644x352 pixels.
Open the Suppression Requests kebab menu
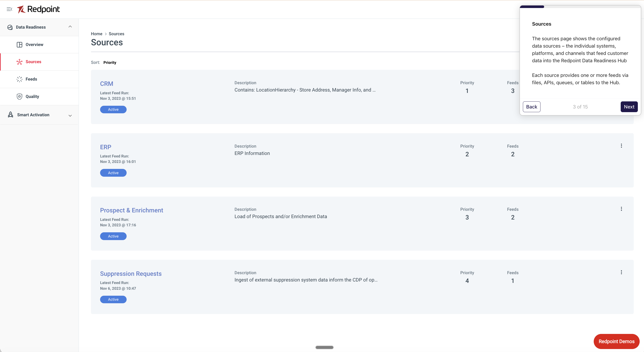click(621, 272)
